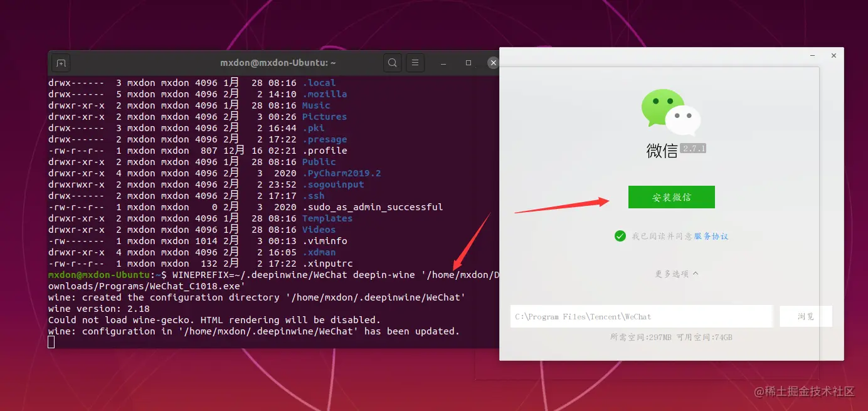Open the 服务协议 service agreement link
Image resolution: width=868 pixels, height=411 pixels.
click(x=711, y=237)
